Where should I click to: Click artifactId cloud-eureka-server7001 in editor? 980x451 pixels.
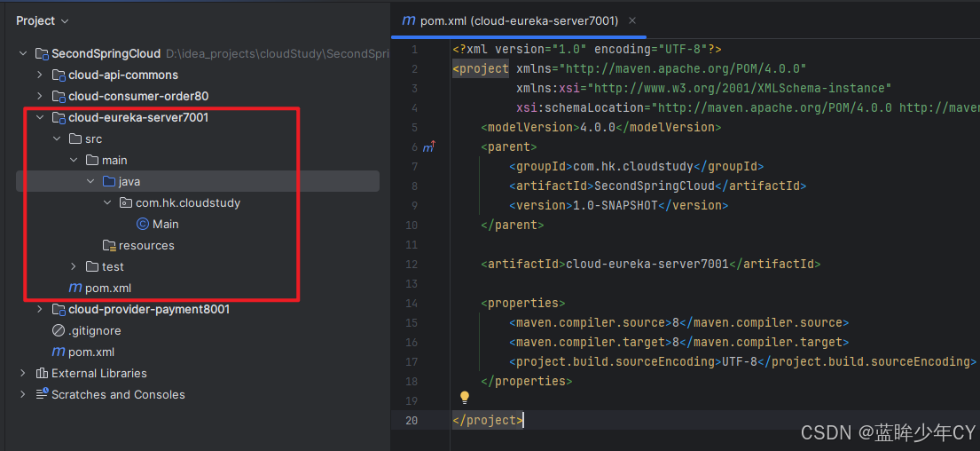click(x=647, y=264)
